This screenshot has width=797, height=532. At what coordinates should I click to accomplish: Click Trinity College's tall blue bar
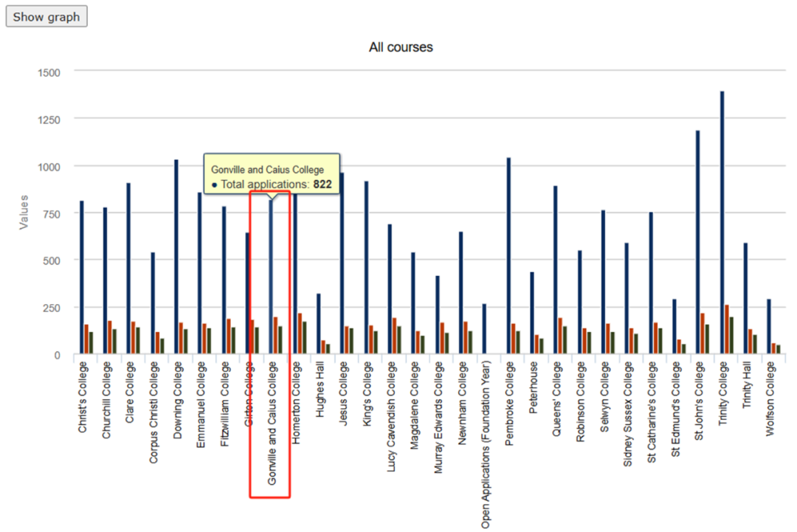tap(722, 221)
